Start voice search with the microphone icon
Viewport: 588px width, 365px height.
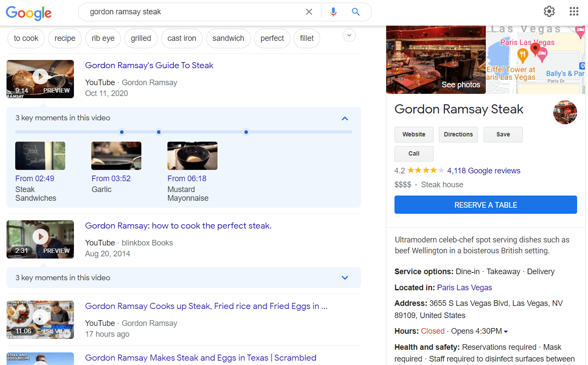(x=333, y=12)
